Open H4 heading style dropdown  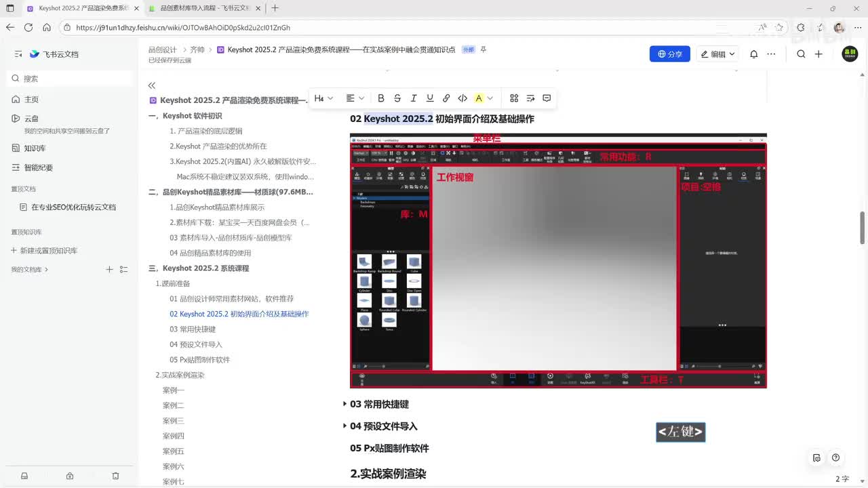point(323,98)
